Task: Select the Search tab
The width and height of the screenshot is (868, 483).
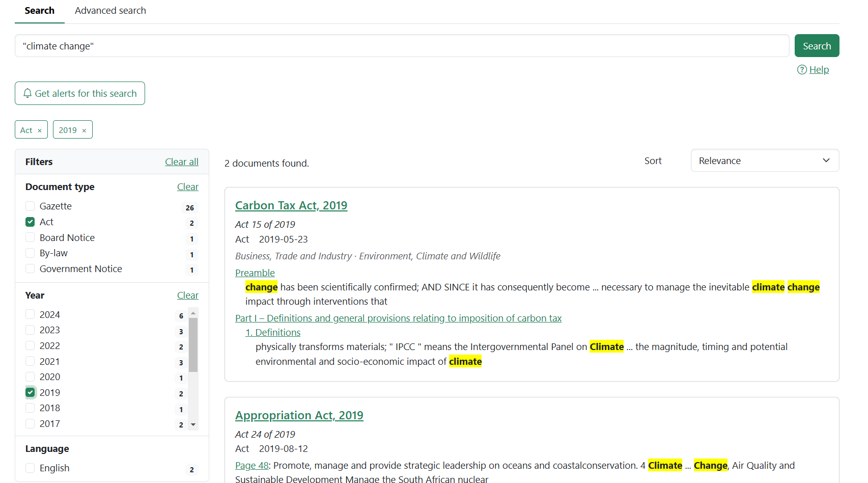Action: [x=39, y=11]
